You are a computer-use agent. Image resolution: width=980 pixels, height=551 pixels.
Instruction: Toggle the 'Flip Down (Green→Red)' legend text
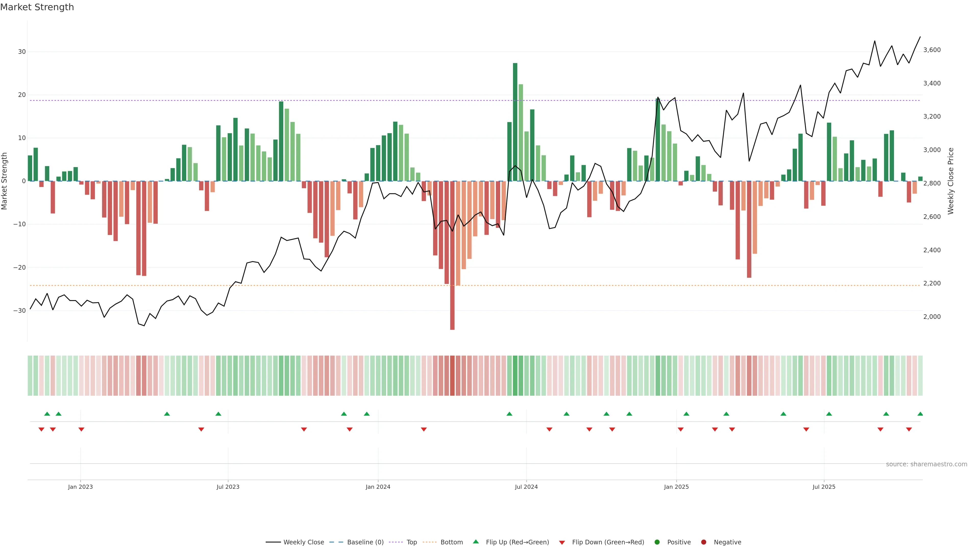[x=608, y=542]
